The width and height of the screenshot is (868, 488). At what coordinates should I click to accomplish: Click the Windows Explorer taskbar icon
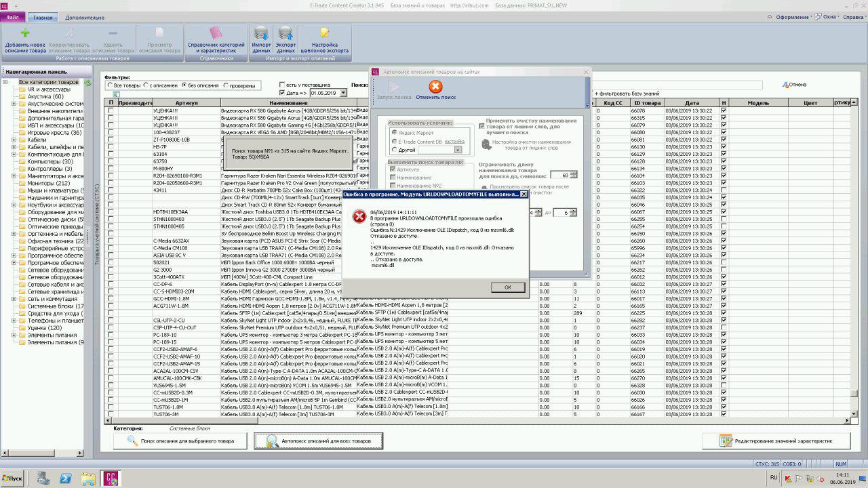click(x=89, y=479)
